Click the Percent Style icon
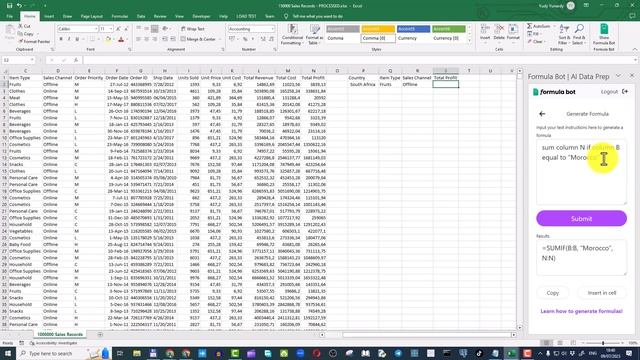The height and width of the screenshot is (360, 640). pyautogui.click(x=245, y=39)
